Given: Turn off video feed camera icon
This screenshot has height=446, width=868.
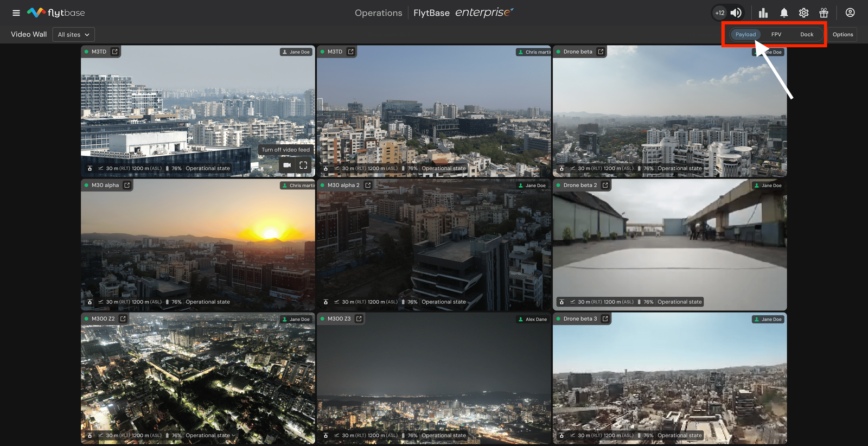Looking at the screenshot, I should pyautogui.click(x=287, y=165).
